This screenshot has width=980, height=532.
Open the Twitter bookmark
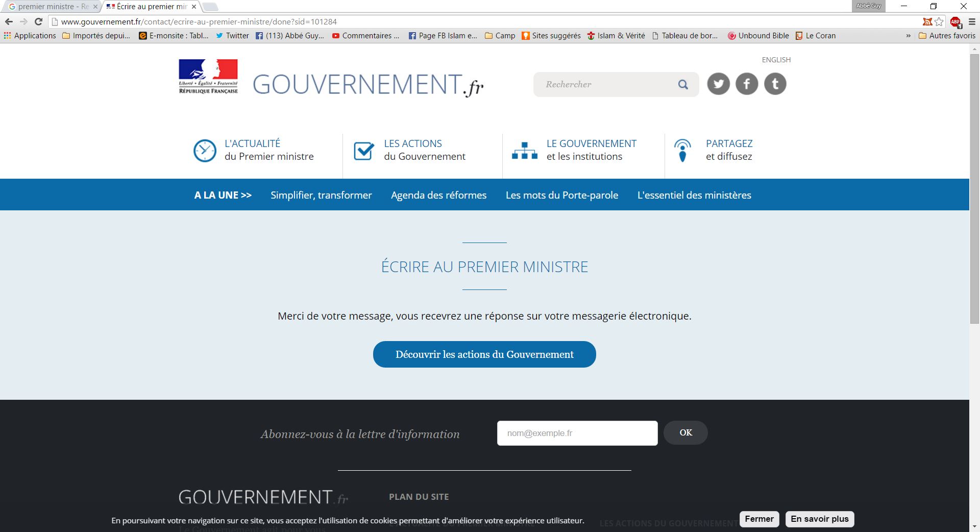pos(232,36)
